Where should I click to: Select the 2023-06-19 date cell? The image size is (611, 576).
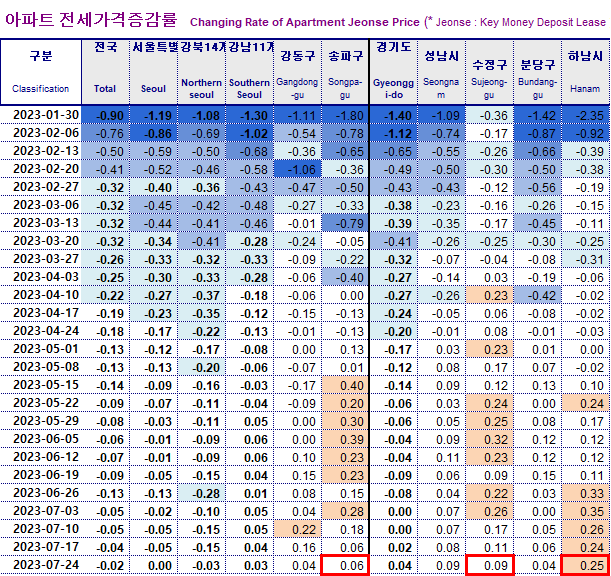(x=41, y=475)
